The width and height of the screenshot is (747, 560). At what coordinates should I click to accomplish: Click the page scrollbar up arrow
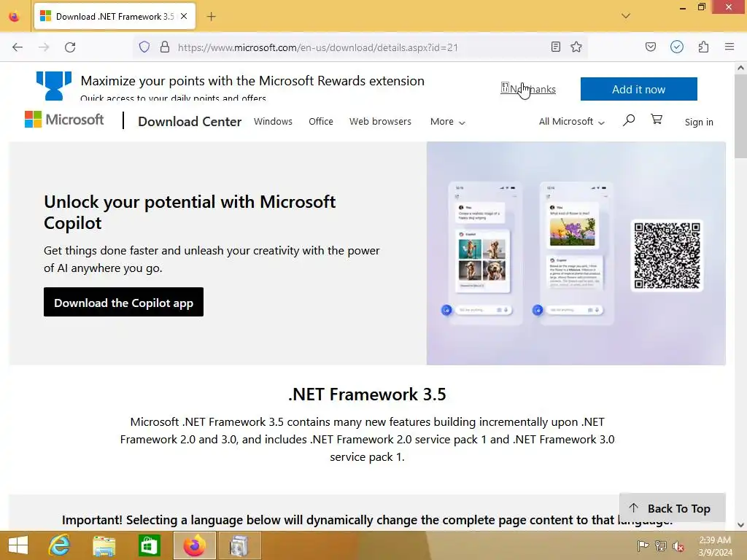(x=740, y=68)
